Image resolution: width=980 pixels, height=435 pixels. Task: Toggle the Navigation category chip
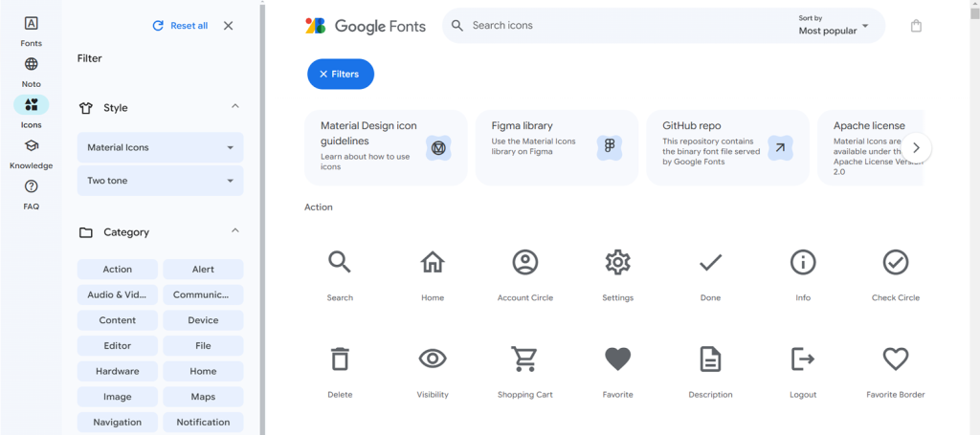click(118, 423)
